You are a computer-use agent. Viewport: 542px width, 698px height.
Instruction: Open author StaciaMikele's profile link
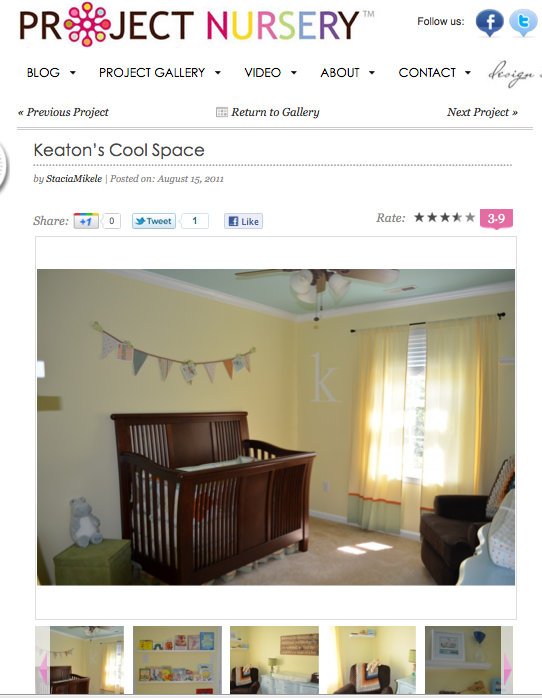pyautogui.click(x=74, y=179)
